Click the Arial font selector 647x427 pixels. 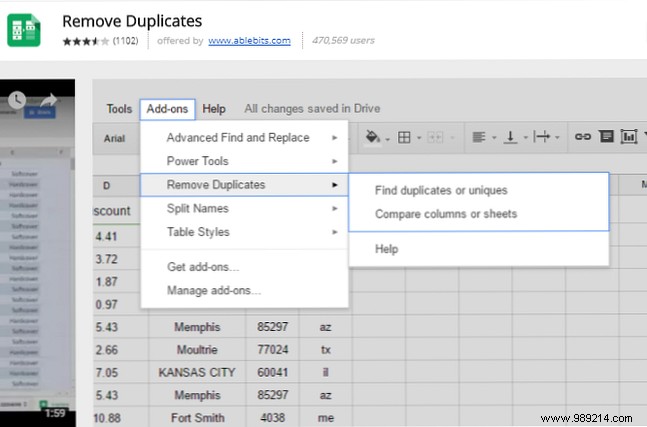pos(114,139)
